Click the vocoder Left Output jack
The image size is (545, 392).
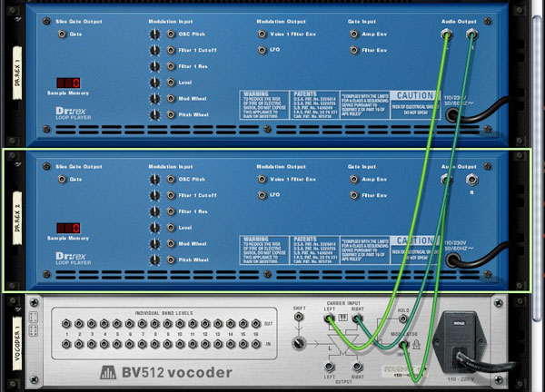[x=329, y=367]
